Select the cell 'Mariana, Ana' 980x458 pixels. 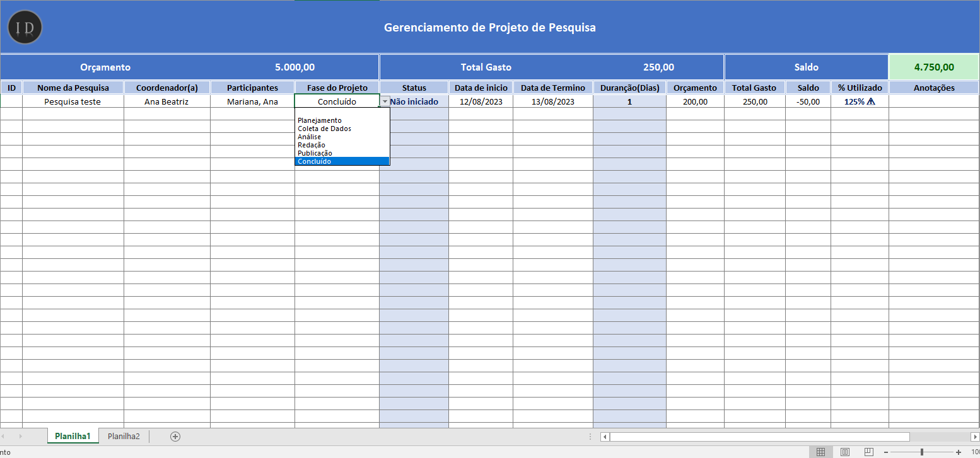click(252, 101)
